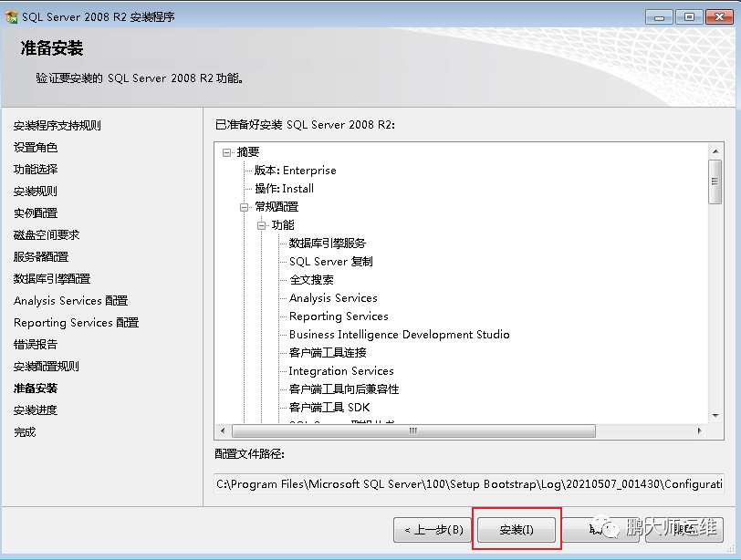
Task: Click the horizontal scroll right arrow
Action: 699,430
